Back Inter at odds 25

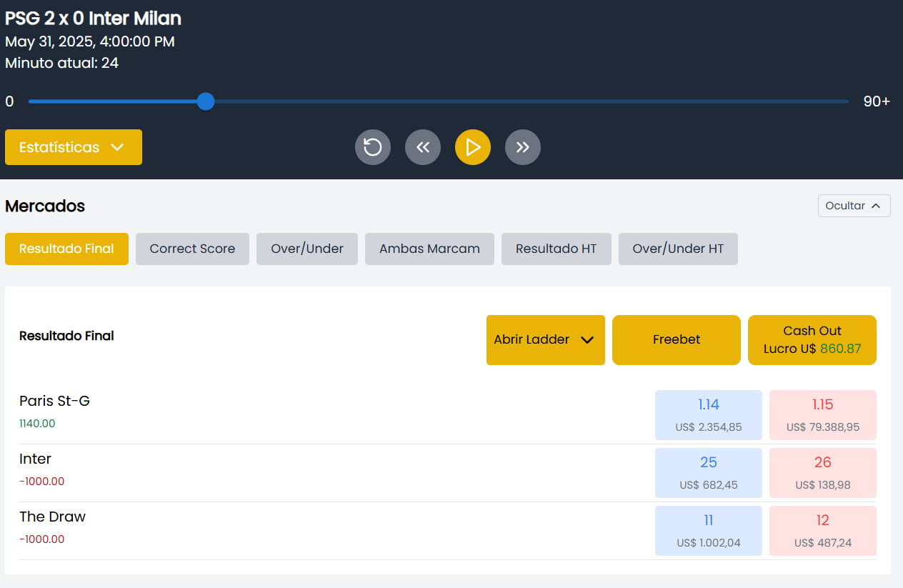(708, 473)
